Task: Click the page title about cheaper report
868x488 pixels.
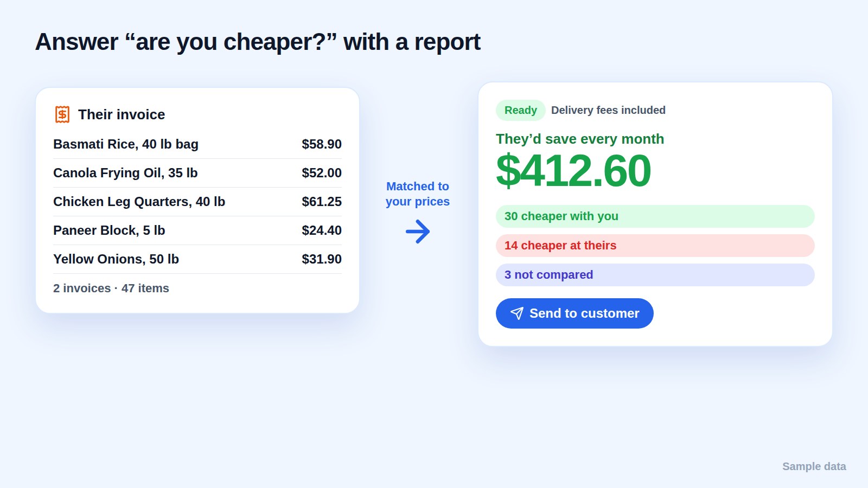Action: tap(258, 42)
